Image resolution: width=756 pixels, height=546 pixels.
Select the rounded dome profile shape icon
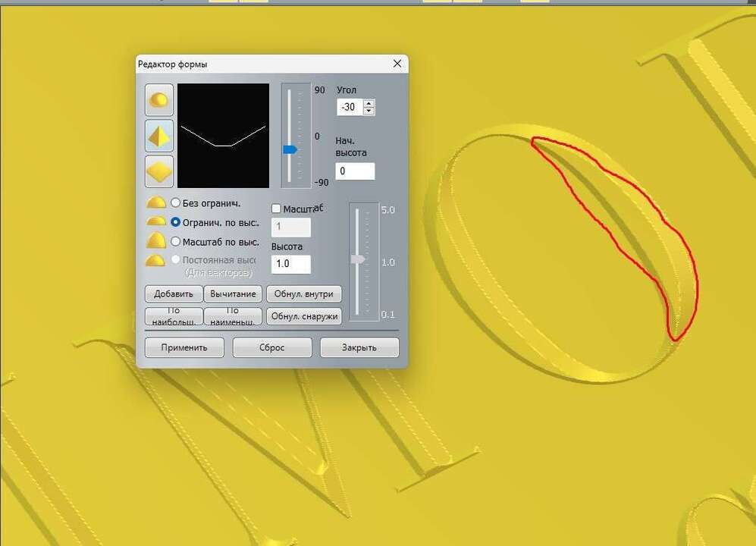coord(158,99)
